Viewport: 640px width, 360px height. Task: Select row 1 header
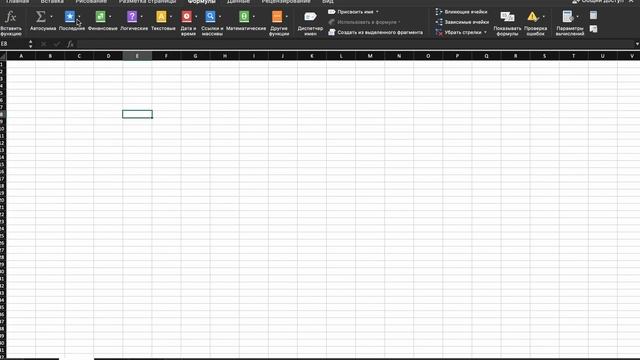pyautogui.click(x=3, y=64)
